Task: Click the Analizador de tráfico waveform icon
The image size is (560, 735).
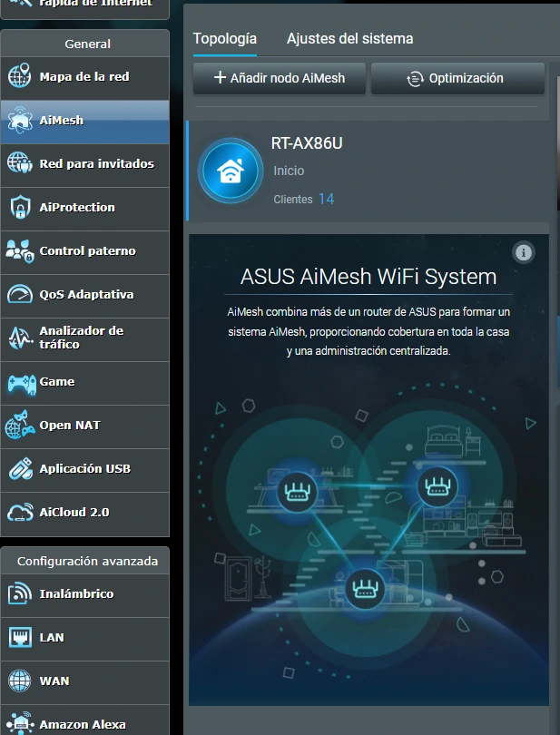Action: pos(20,338)
